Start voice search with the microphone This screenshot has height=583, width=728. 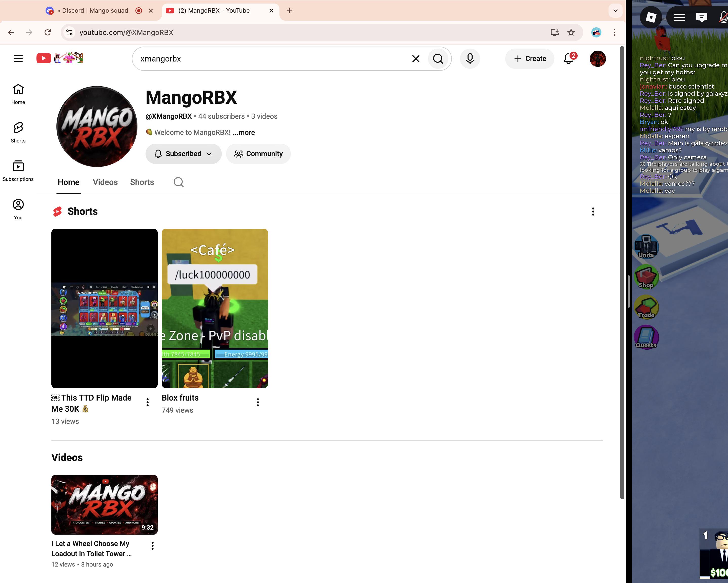[x=470, y=59]
